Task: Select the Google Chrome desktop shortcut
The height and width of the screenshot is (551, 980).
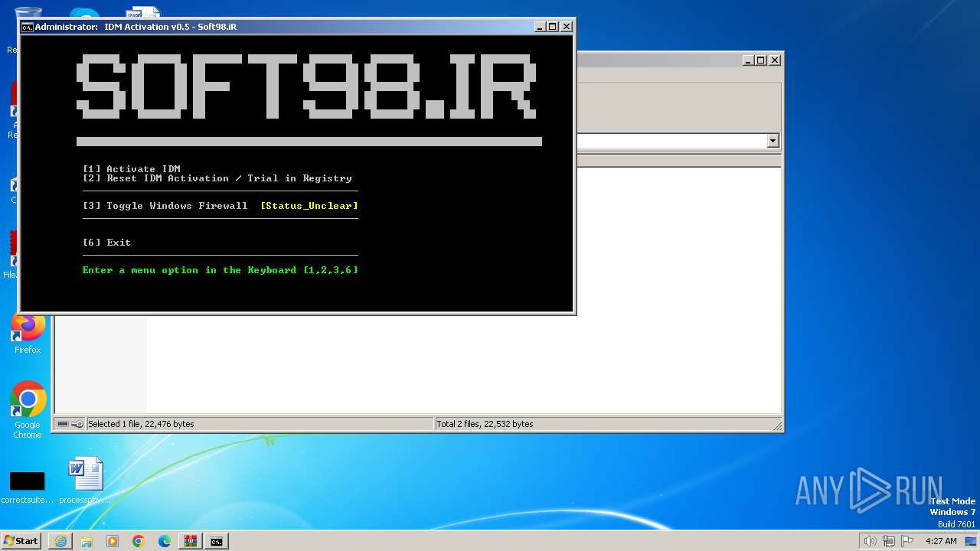Action: (x=28, y=410)
